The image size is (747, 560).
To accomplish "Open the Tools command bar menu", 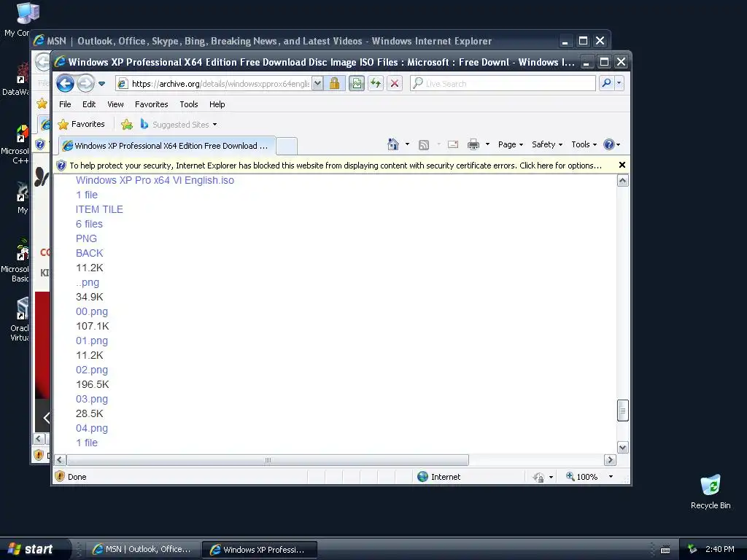I will [x=584, y=144].
